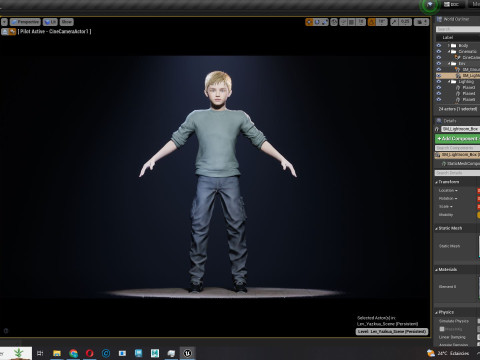Viewport: 480px width, 360px height.
Task: Select the Plane3 actor mesh icon
Action: coord(458,88)
